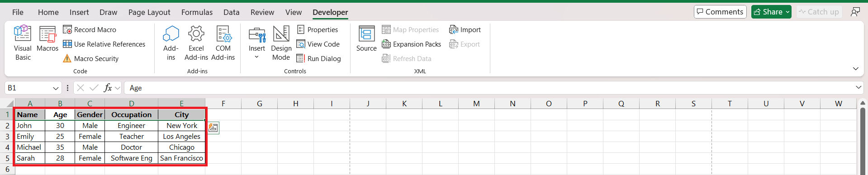Select cell with Emily
Viewport: 868px width, 175px height.
pos(30,137)
